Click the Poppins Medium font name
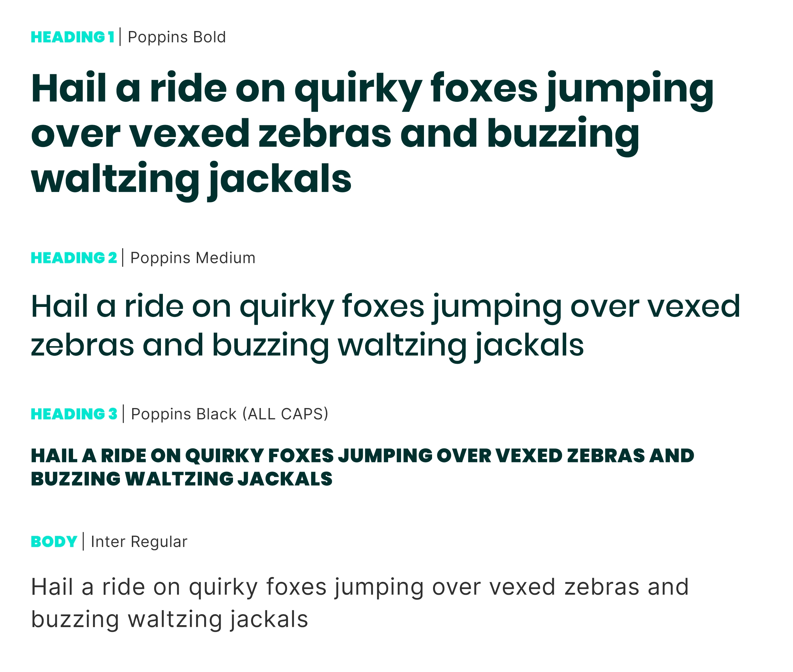This screenshot has width=793, height=672. tap(193, 258)
